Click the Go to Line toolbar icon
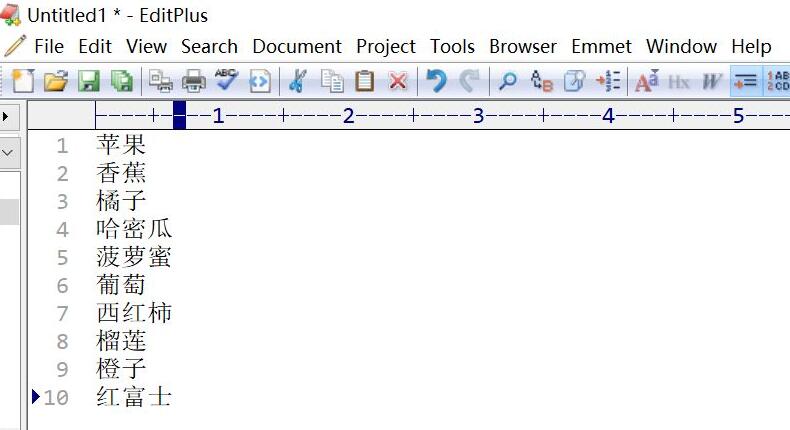The width and height of the screenshot is (790, 430). [x=608, y=81]
